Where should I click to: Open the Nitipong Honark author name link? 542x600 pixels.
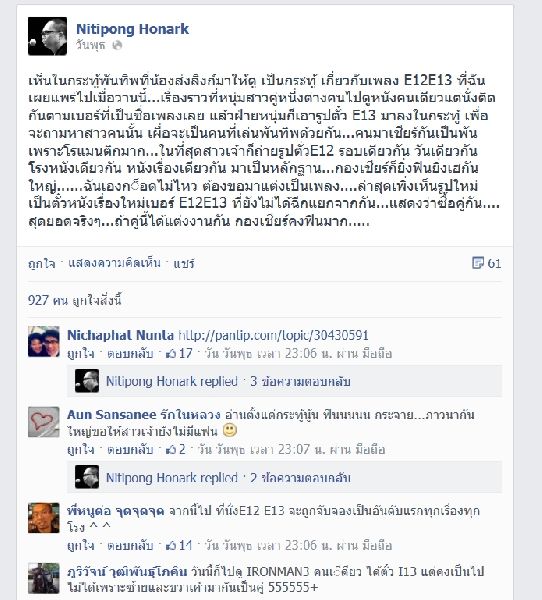click(132, 29)
